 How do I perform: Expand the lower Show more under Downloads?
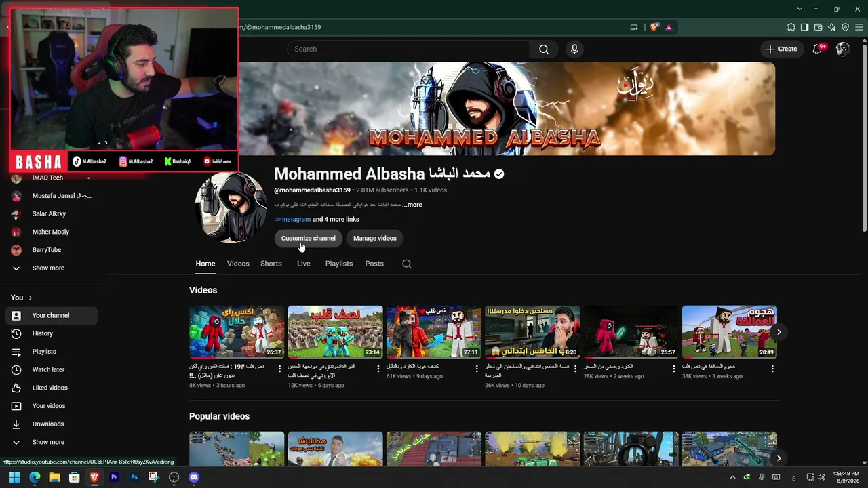52,442
